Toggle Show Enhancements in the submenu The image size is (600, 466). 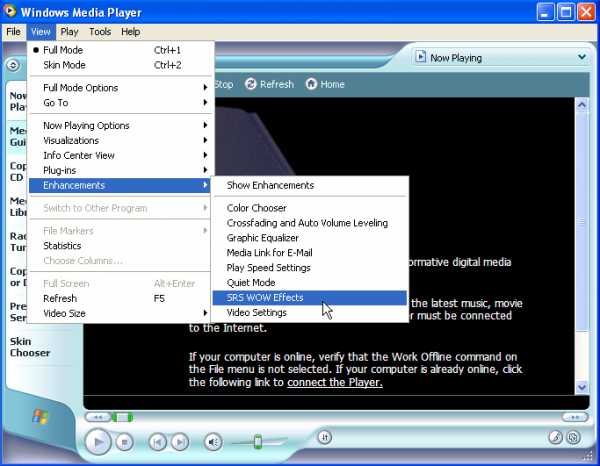click(310, 185)
